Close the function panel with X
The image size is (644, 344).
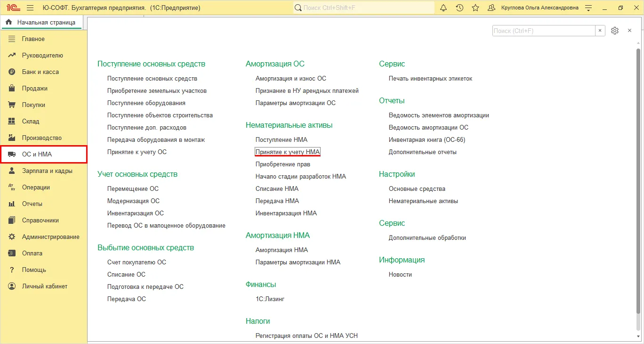point(629,31)
